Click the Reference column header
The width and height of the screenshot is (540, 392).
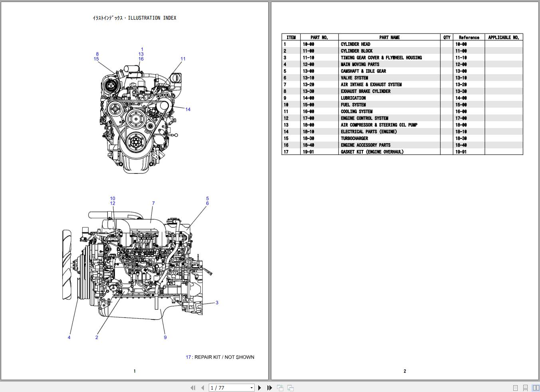469,37
